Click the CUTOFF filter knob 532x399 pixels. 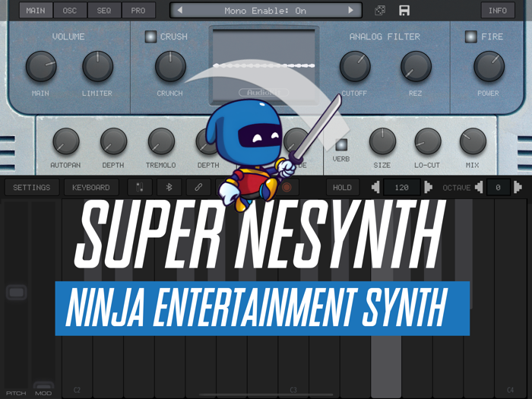point(355,67)
